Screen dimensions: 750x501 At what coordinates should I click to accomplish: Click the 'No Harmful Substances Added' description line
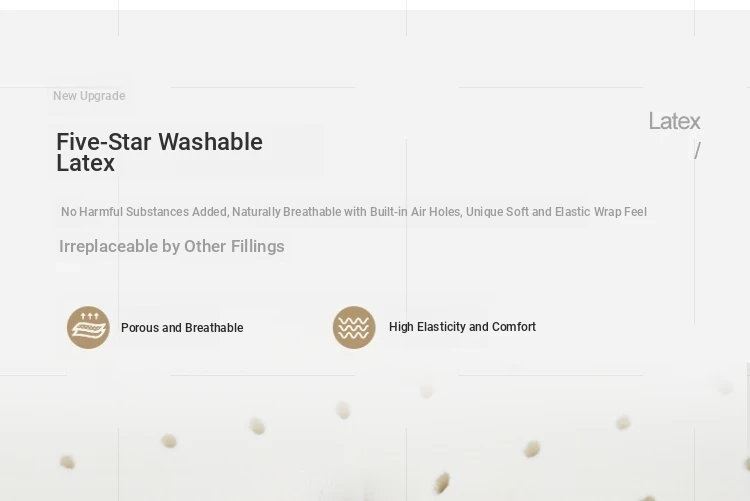[353, 212]
